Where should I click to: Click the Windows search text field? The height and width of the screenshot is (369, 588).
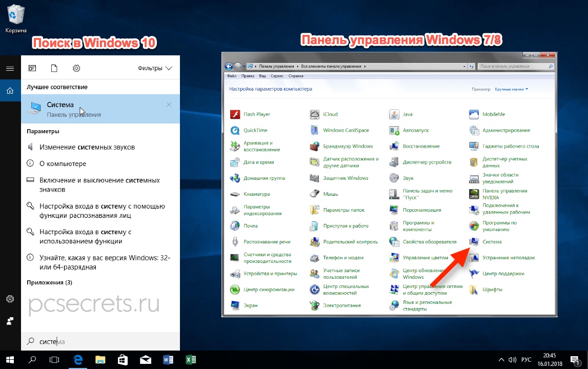tap(100, 341)
